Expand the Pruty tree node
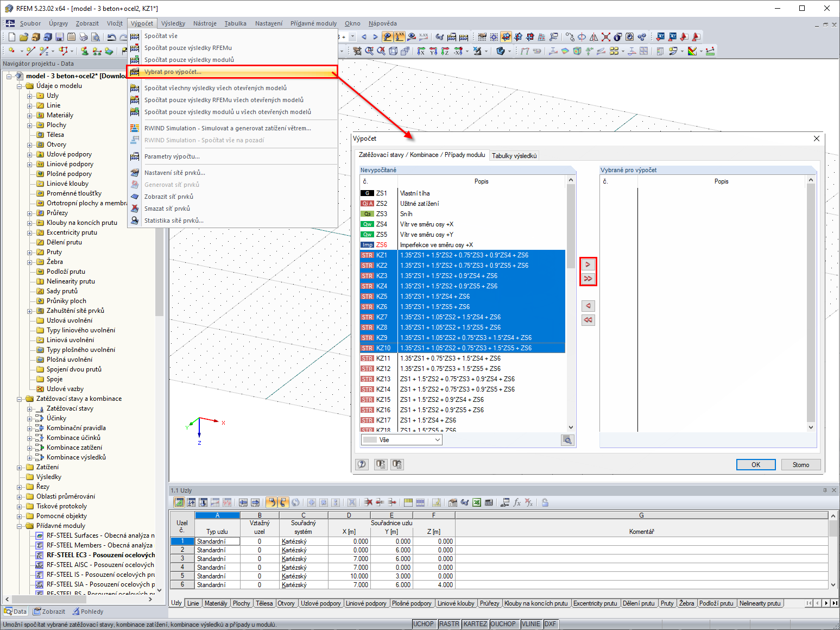Viewport: 840px width, 630px height. point(30,252)
